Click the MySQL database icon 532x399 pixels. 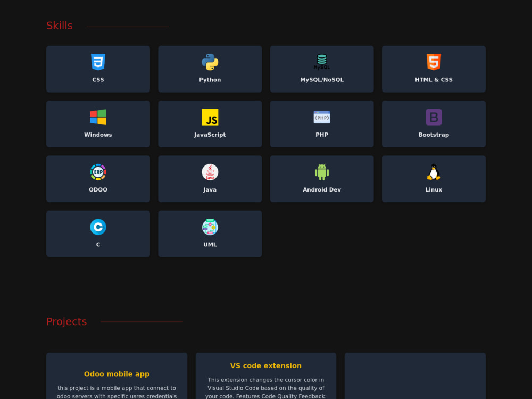322,62
